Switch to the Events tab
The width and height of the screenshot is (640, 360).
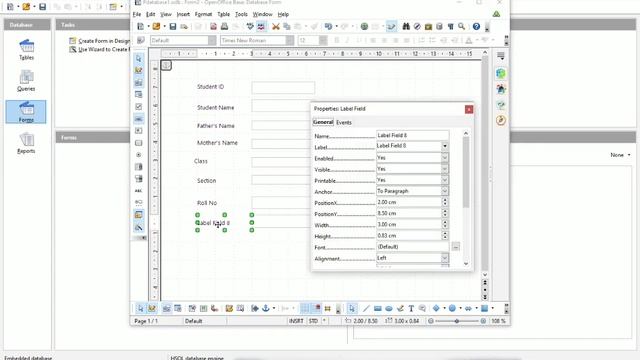coord(344,122)
